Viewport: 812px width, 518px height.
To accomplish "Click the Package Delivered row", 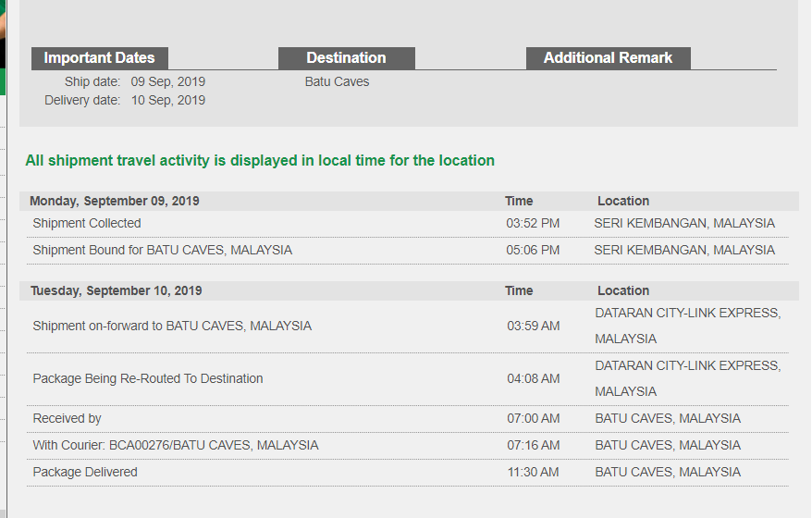I will click(x=408, y=473).
